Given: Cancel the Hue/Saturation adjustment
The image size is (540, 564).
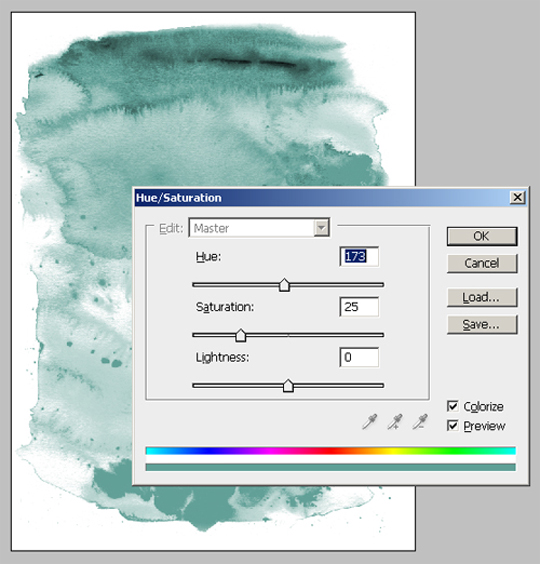Looking at the screenshot, I should [x=482, y=263].
